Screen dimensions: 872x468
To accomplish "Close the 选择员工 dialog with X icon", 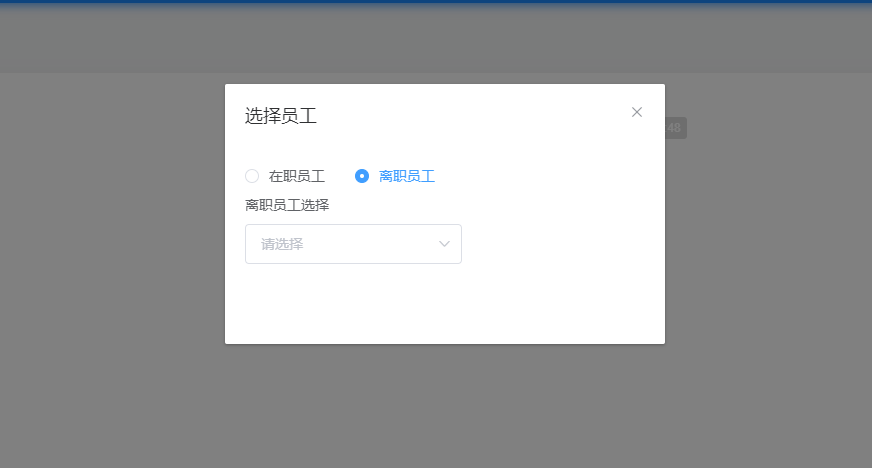I will 637,112.
